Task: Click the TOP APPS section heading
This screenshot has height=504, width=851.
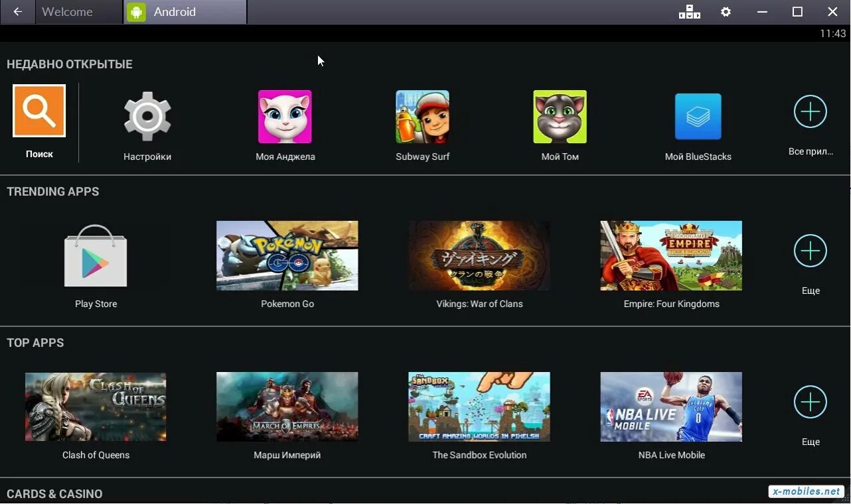Action: coord(35,343)
